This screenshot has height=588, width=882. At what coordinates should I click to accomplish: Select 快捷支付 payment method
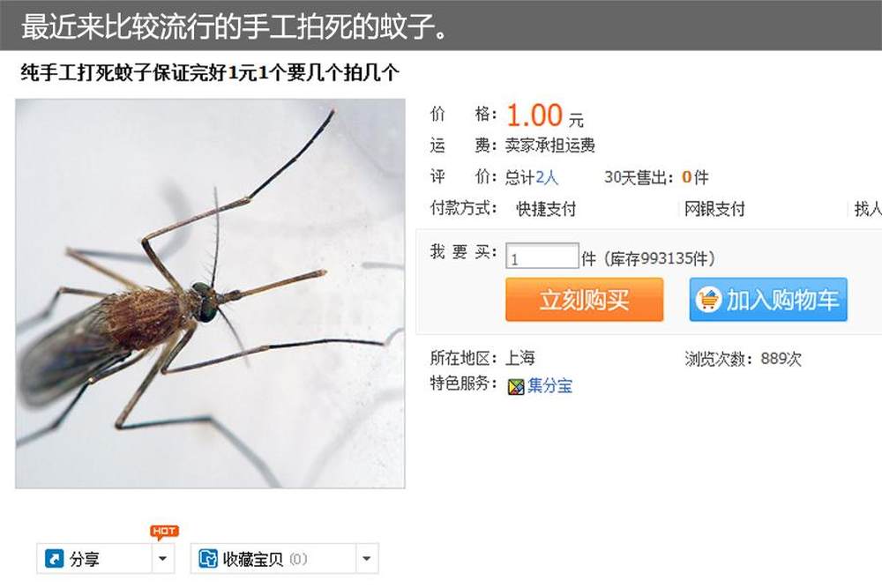click(546, 209)
